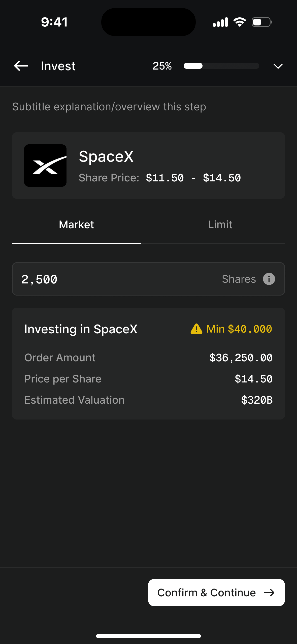Image resolution: width=297 pixels, height=644 pixels.
Task: Tap the cellular signal bars icon
Action: tap(220, 22)
